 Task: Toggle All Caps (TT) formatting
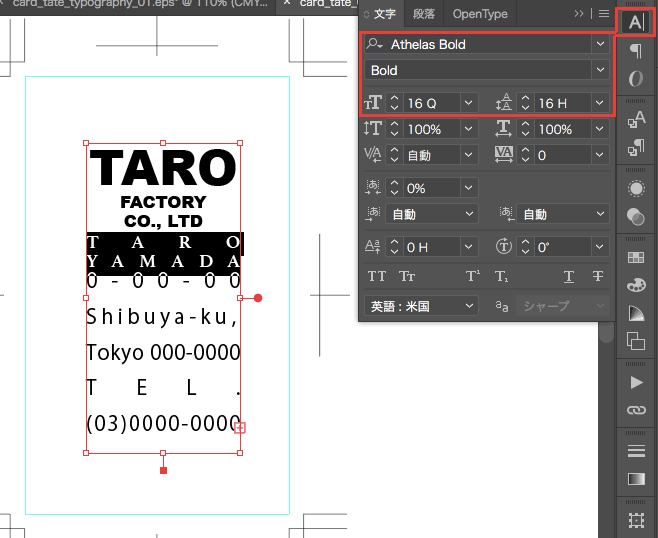[x=377, y=277]
